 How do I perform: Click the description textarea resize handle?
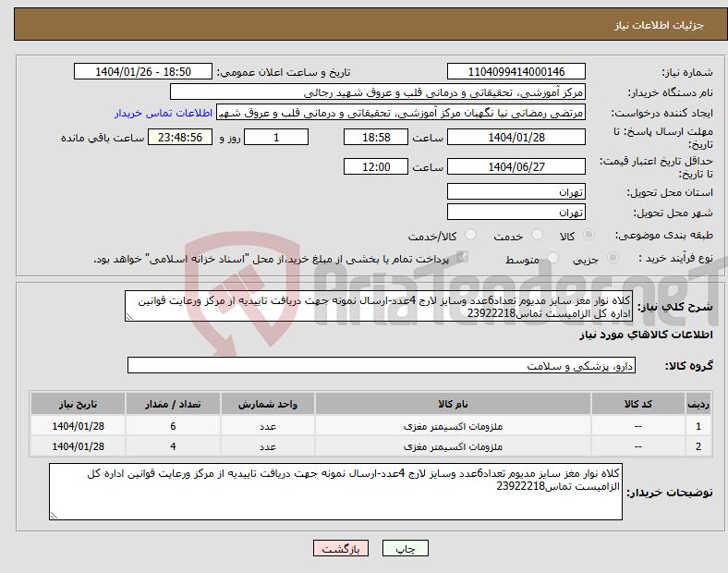click(129, 317)
